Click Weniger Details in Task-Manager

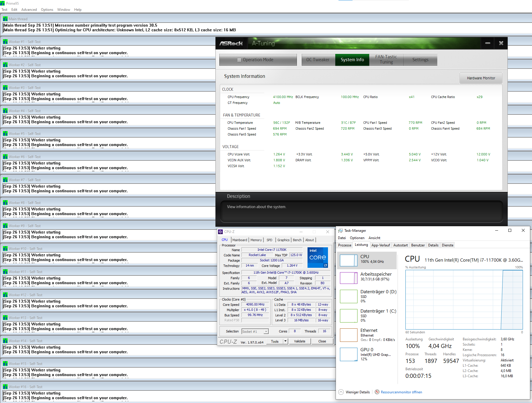[358, 392]
